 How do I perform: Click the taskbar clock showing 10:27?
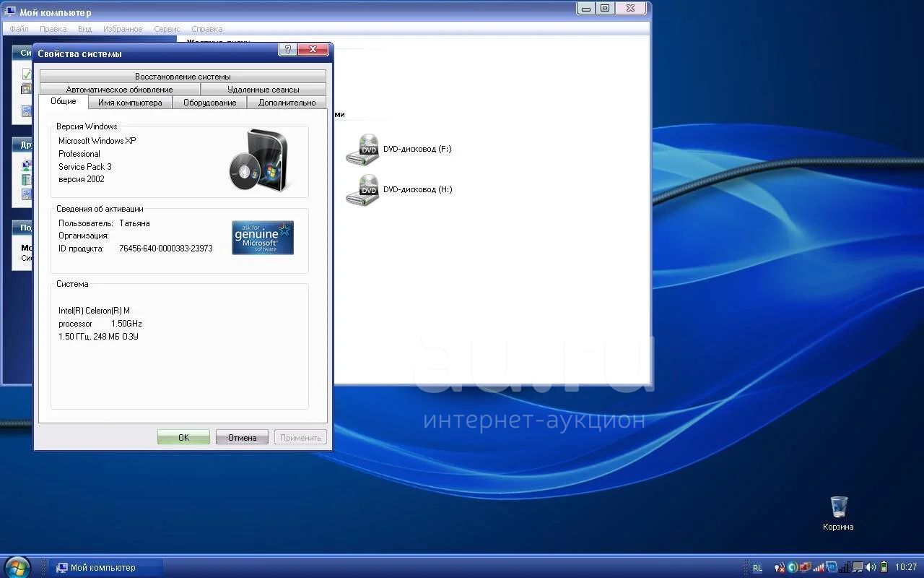[x=906, y=567]
